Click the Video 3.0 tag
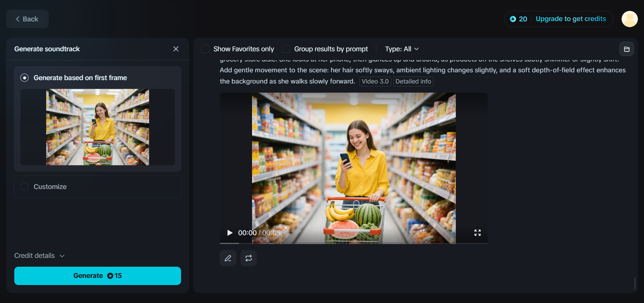 (x=375, y=81)
